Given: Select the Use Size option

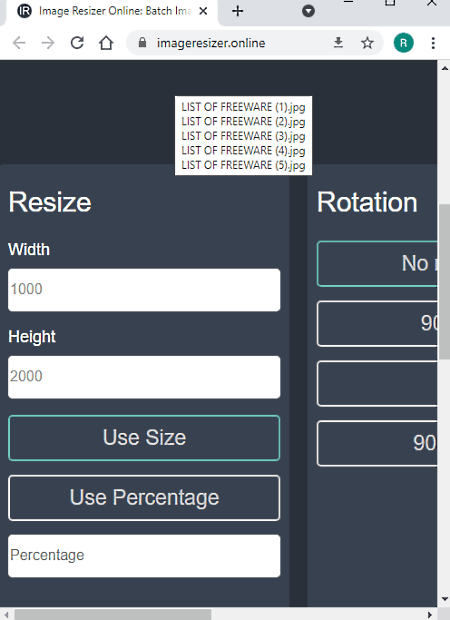Looking at the screenshot, I should pos(144,438).
